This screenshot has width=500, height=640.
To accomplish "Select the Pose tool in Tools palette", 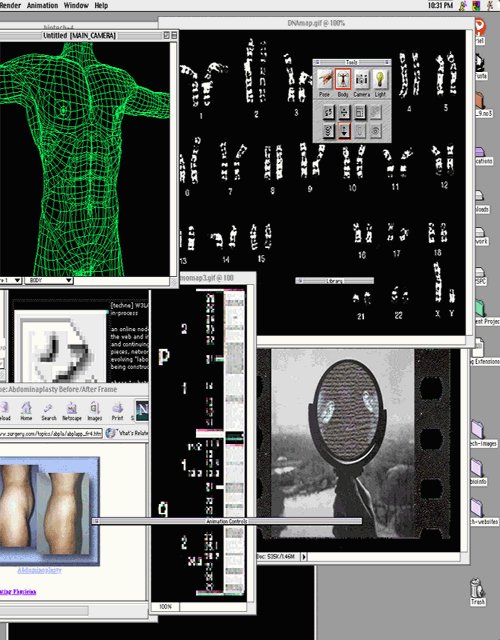I will tap(325, 79).
